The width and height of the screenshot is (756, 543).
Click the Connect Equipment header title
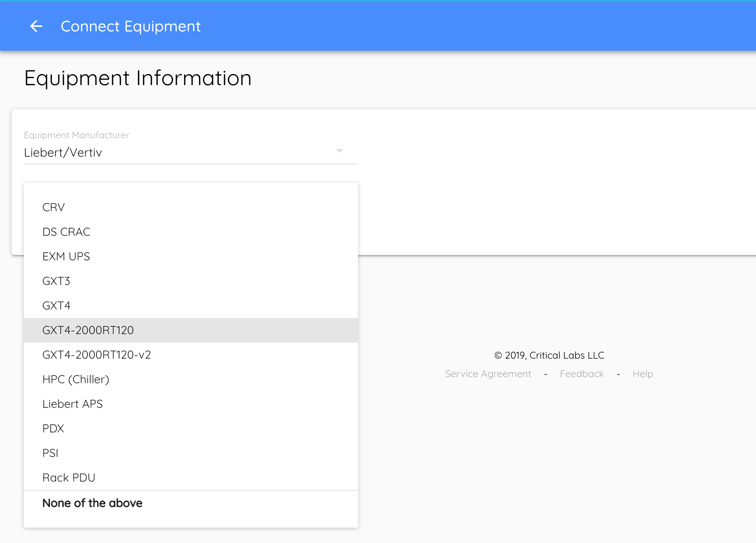tap(131, 26)
